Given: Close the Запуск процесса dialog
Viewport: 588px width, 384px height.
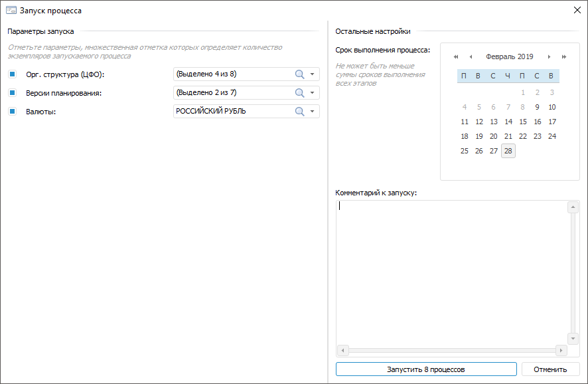Looking at the screenshot, I should (577, 10).
